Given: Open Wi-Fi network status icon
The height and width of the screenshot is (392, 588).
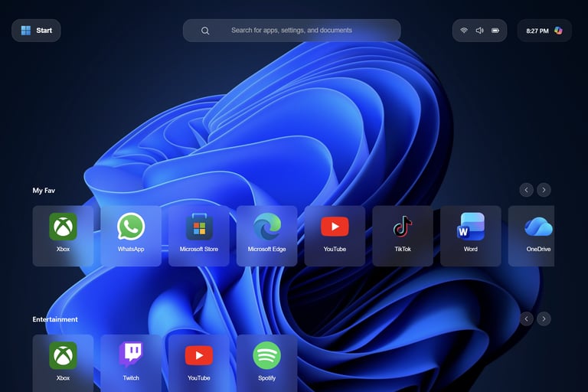Looking at the screenshot, I should click(464, 31).
